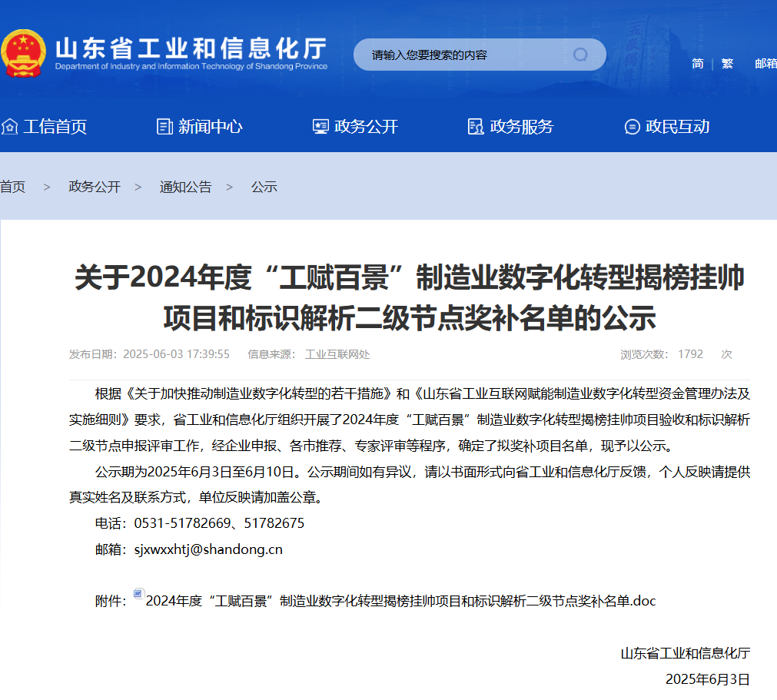The image size is (777, 700).
Task: Open 公示 breadcrumb link
Action: [x=264, y=187]
